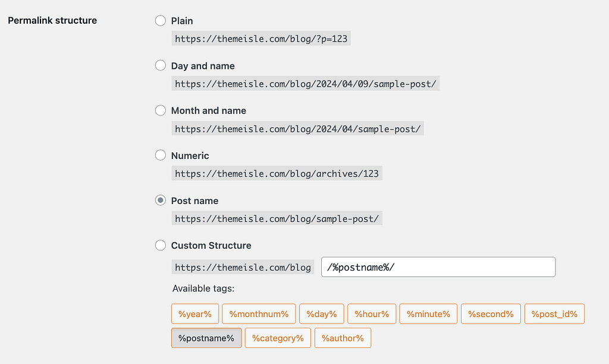Insert the %hour% tag
The width and height of the screenshot is (609, 364).
[x=372, y=314]
